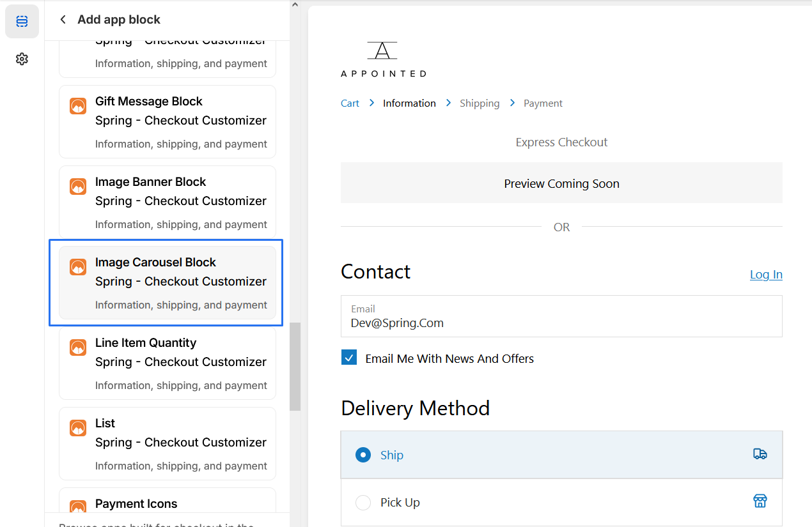This screenshot has height=527, width=812.
Task: Click the Line Item Quantity app icon
Action: [x=78, y=348]
